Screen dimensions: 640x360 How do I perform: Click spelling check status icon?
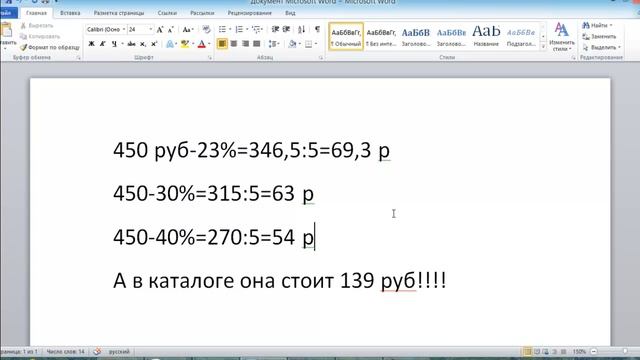[x=97, y=351]
